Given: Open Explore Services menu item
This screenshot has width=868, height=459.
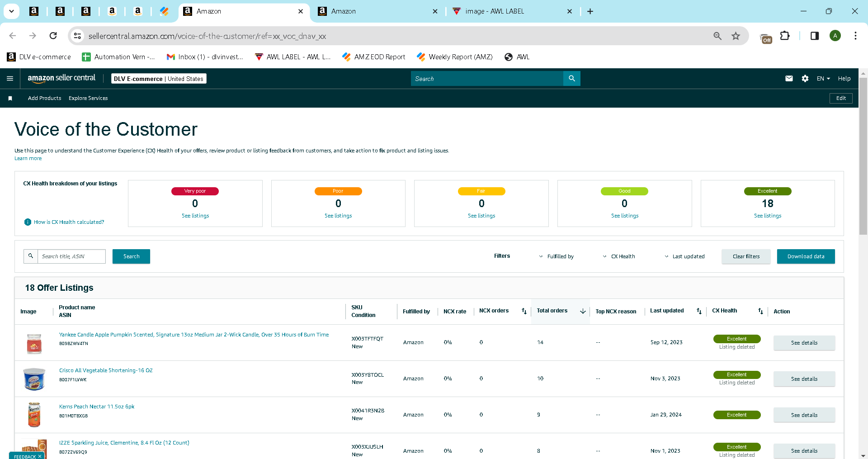Looking at the screenshot, I should pos(88,98).
